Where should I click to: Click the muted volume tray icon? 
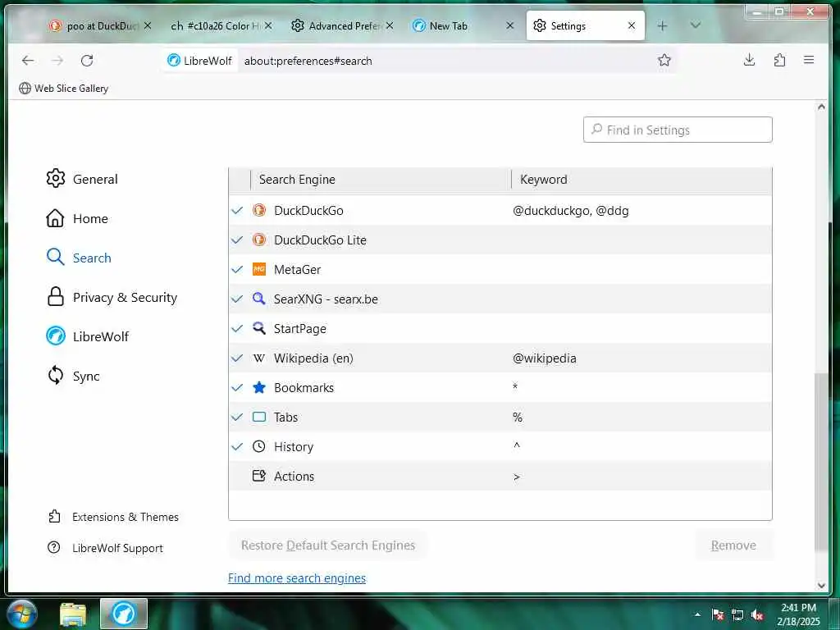click(757, 615)
